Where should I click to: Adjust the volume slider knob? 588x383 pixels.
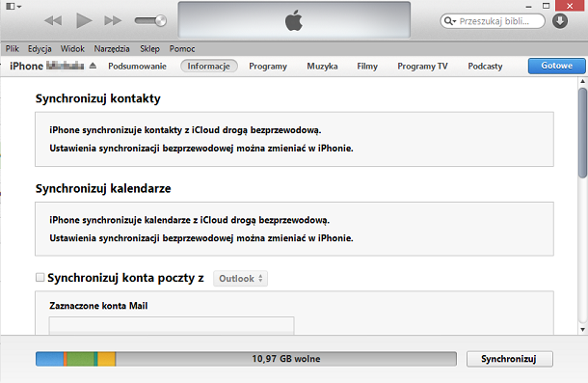(161, 20)
